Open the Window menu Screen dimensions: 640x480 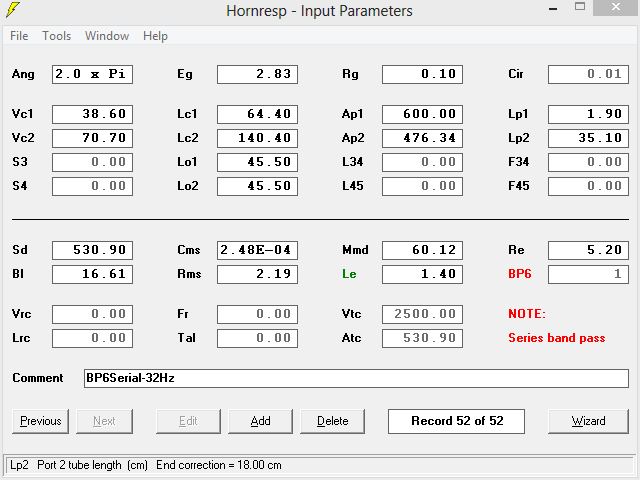point(107,36)
